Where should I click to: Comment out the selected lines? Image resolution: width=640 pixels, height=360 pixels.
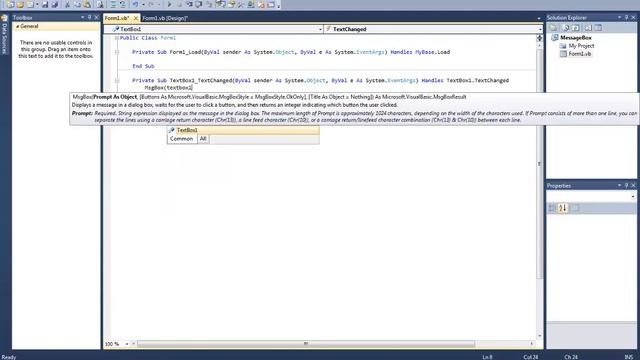(x=113, y=4)
